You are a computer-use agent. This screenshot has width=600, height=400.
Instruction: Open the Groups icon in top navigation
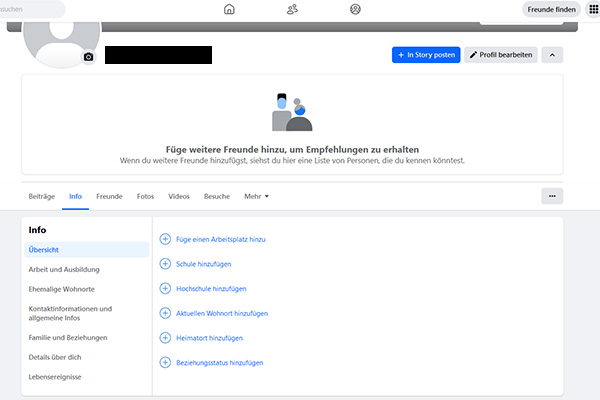(x=355, y=9)
